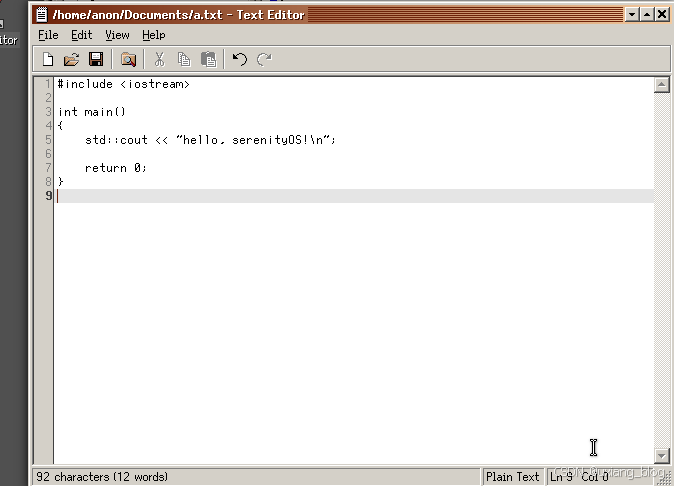Cut selection with the scissors icon
The image size is (674, 486).
pyautogui.click(x=159, y=59)
